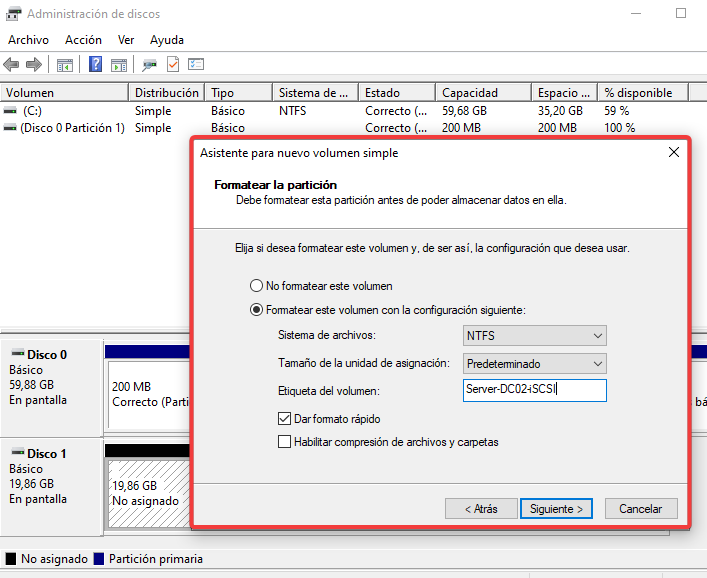Open the 'Sistema de archivos' NTFS dropdown
The image size is (707, 578).
pos(535,335)
